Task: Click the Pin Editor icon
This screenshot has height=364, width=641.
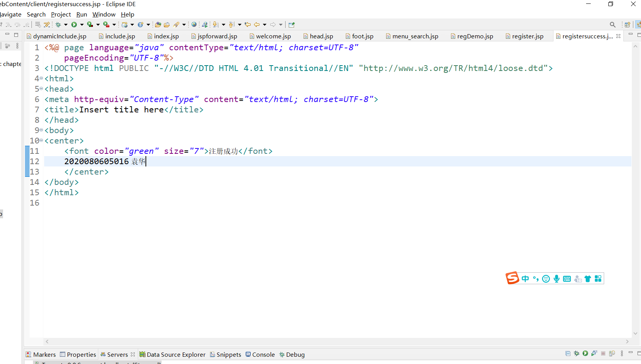Action: pyautogui.click(x=292, y=25)
